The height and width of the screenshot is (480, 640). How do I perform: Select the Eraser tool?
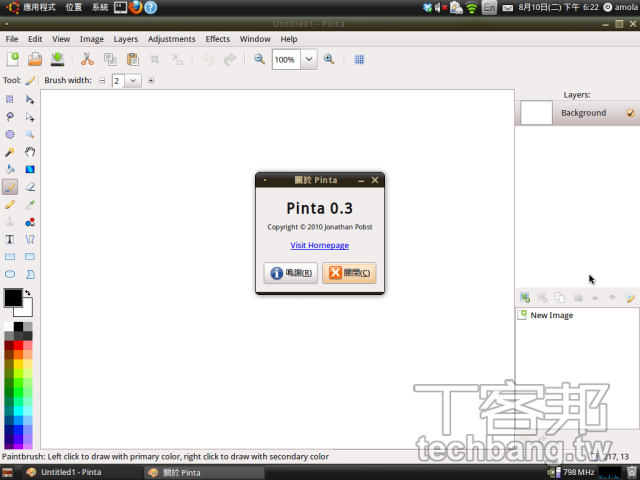click(x=30, y=187)
